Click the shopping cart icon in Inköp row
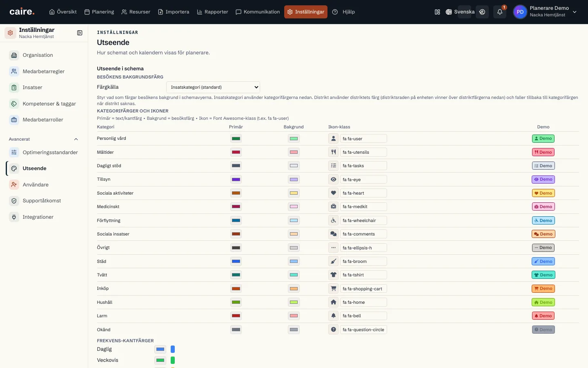The height and width of the screenshot is (368, 588). pyautogui.click(x=334, y=289)
